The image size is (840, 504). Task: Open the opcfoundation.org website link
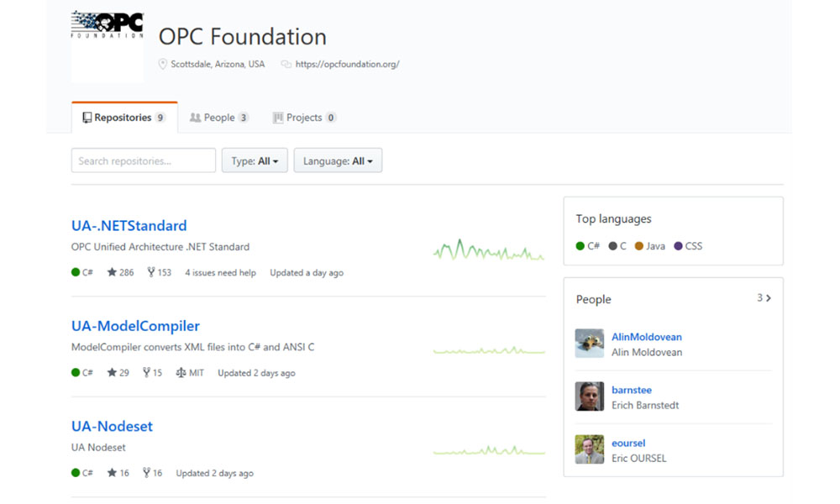pos(347,65)
